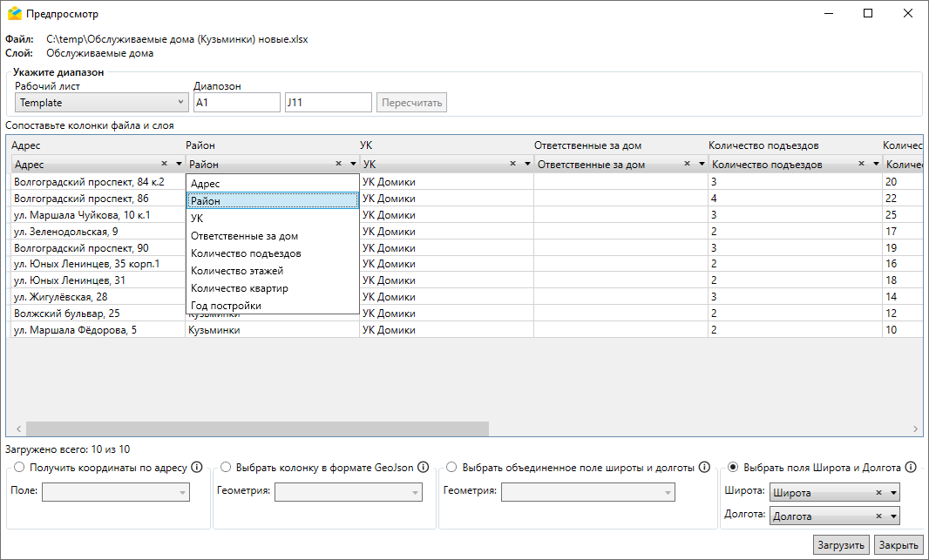Image resolution: width=929 pixels, height=560 pixels.
Task: Select Выбрать колонку в формате GeoJson option
Action: (x=226, y=468)
